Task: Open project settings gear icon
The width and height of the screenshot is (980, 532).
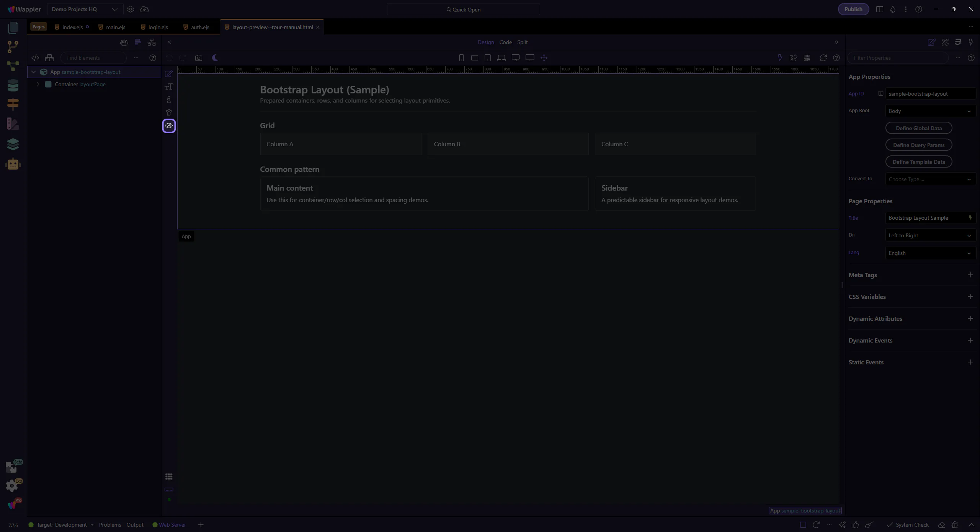Action: point(131,9)
